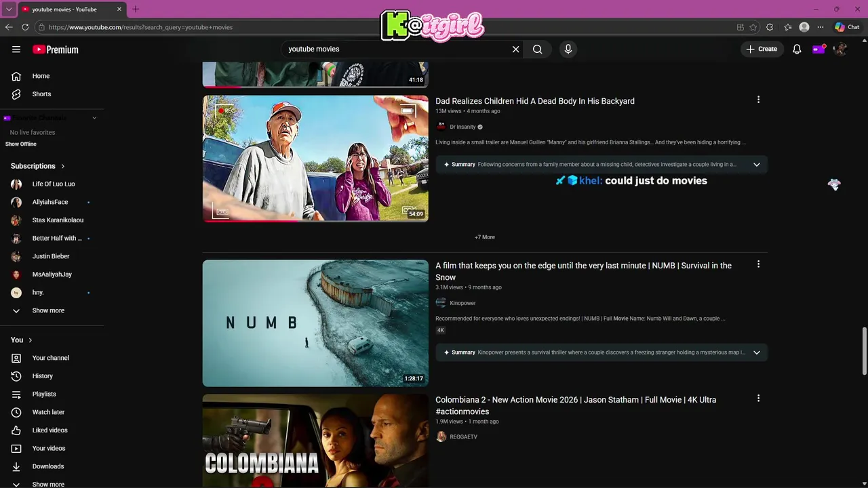Open the browser favorites list icon
The width and height of the screenshot is (868, 488).
pyautogui.click(x=787, y=27)
